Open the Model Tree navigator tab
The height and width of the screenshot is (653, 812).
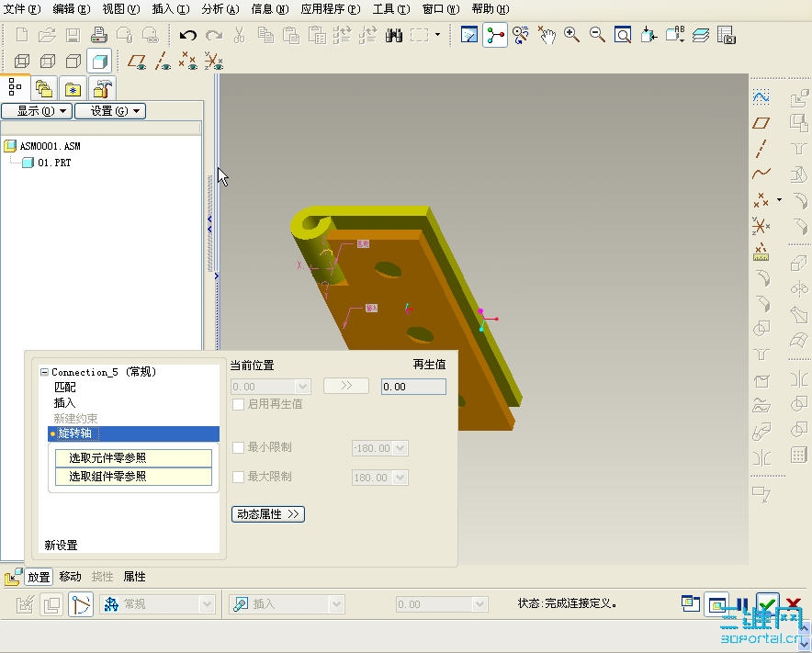point(15,87)
